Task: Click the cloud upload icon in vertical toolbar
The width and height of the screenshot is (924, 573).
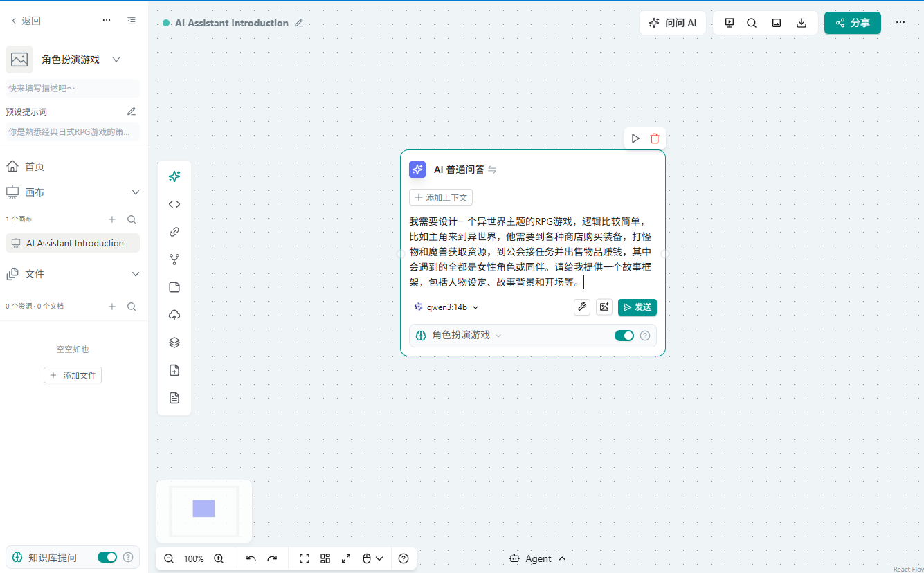Action: pyautogui.click(x=174, y=315)
